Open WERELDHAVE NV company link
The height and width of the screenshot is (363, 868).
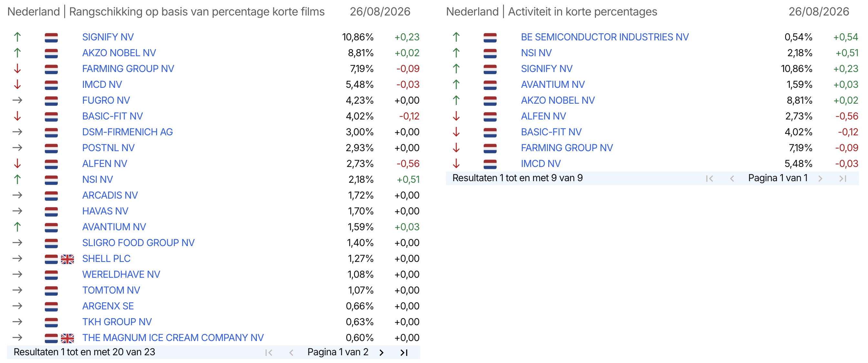(x=121, y=274)
